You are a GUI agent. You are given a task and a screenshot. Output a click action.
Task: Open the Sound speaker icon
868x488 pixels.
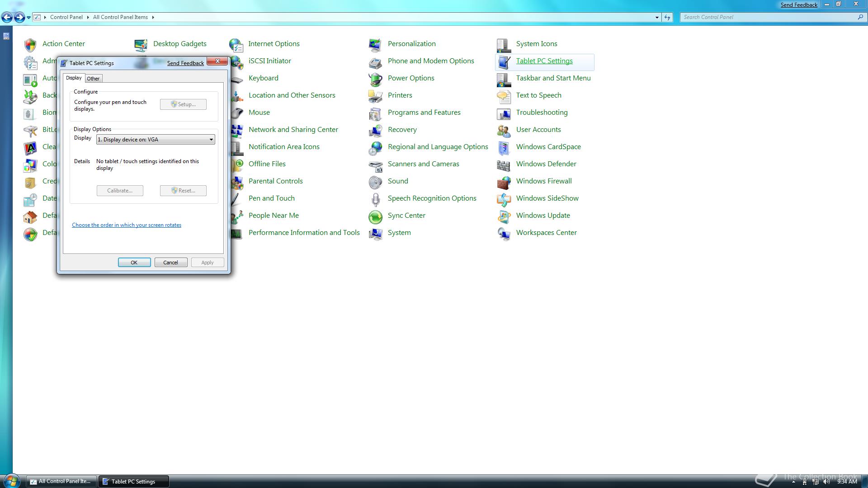point(375,182)
